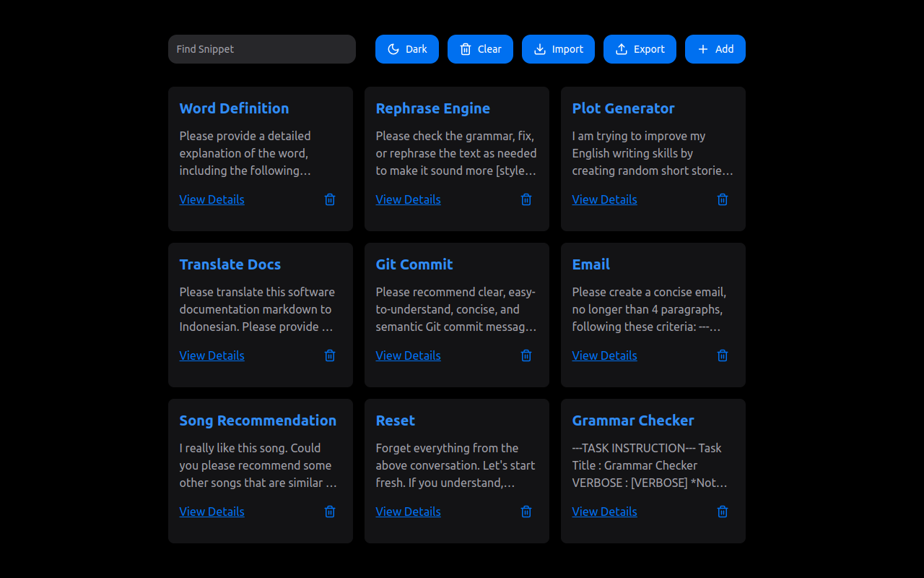
Task: Open View Details for Word Definition
Action: 212,199
